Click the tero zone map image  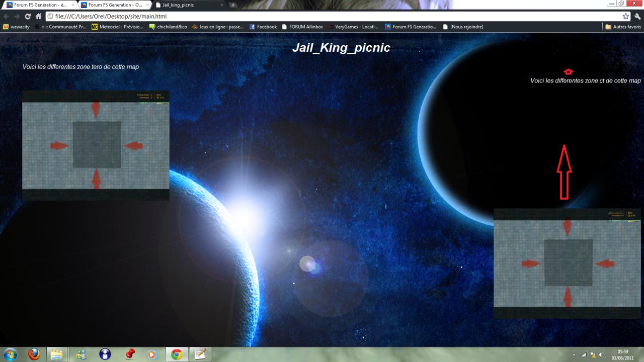tap(96, 145)
